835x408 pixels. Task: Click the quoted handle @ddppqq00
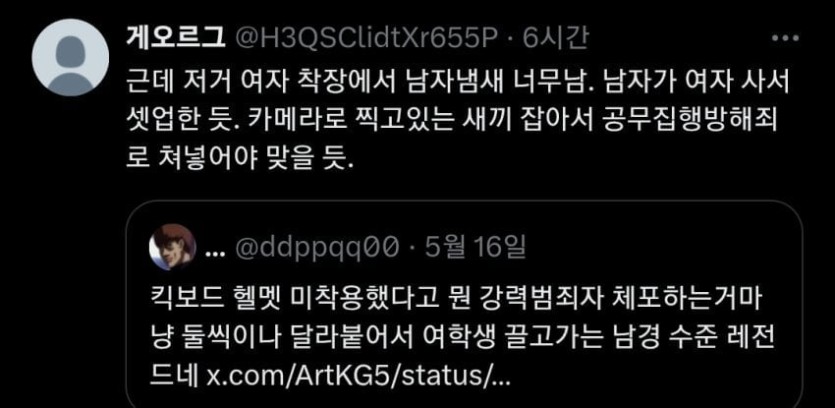[x=316, y=248]
